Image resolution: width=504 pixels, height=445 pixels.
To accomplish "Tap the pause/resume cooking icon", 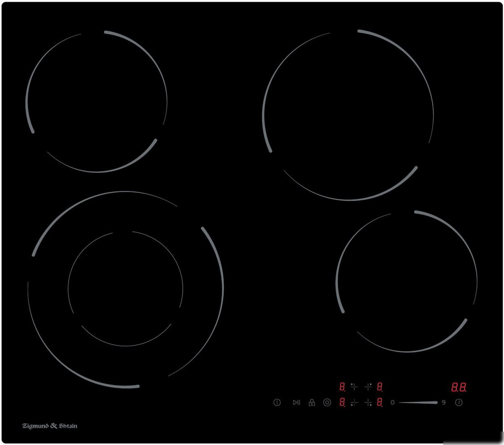I will pyautogui.click(x=297, y=403).
